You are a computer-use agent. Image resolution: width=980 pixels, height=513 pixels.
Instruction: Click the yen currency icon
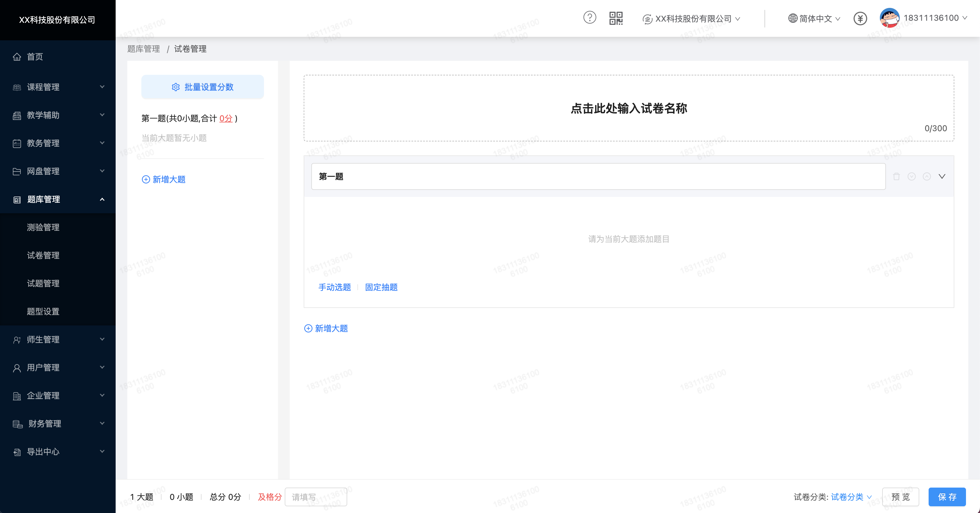tap(860, 18)
